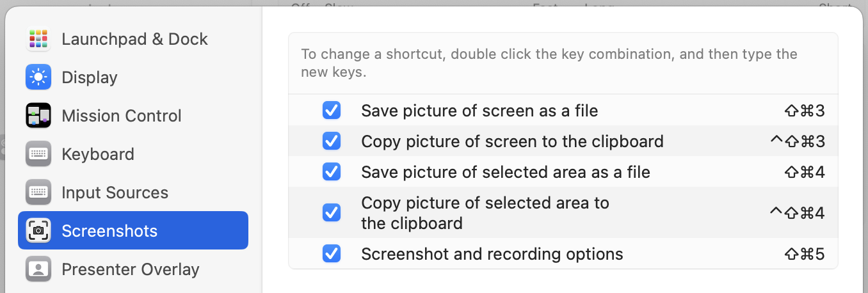Select the ⇧⌘3 shortcut key combination
This screenshot has height=293, width=868.
coord(805,111)
